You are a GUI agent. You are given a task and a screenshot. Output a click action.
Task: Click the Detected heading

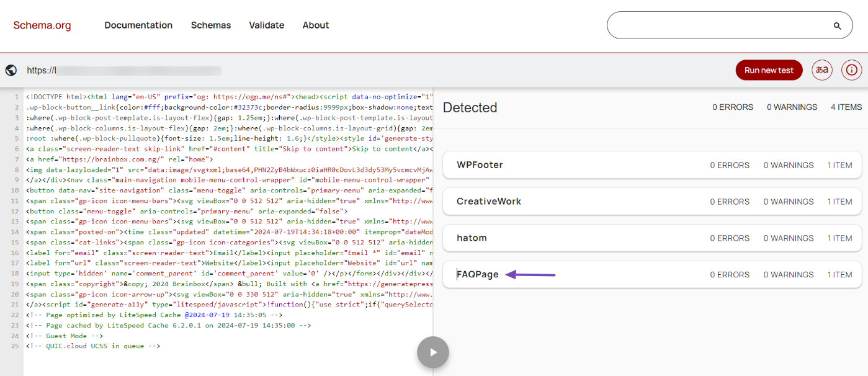click(x=470, y=107)
